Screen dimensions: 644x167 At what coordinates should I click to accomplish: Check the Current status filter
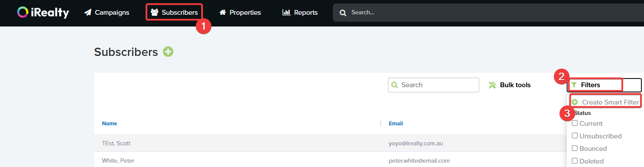[575, 123]
